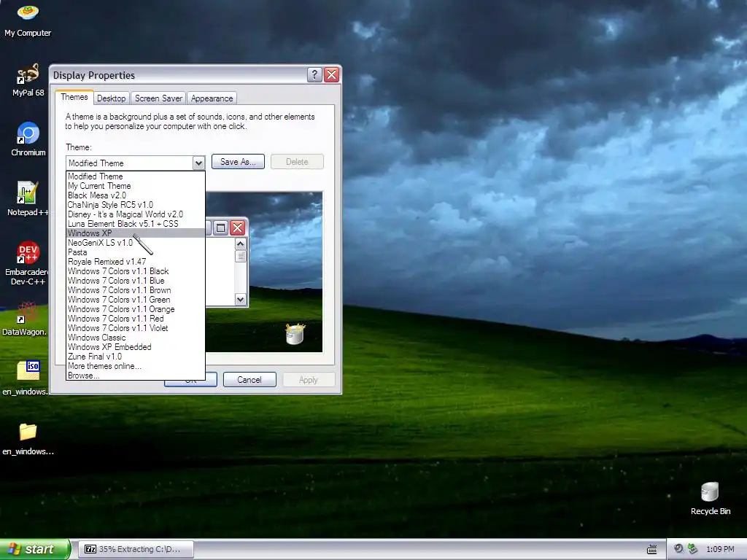Choose Luna Element Black v5.1 + CSS
This screenshot has width=747, height=560.
(136, 224)
